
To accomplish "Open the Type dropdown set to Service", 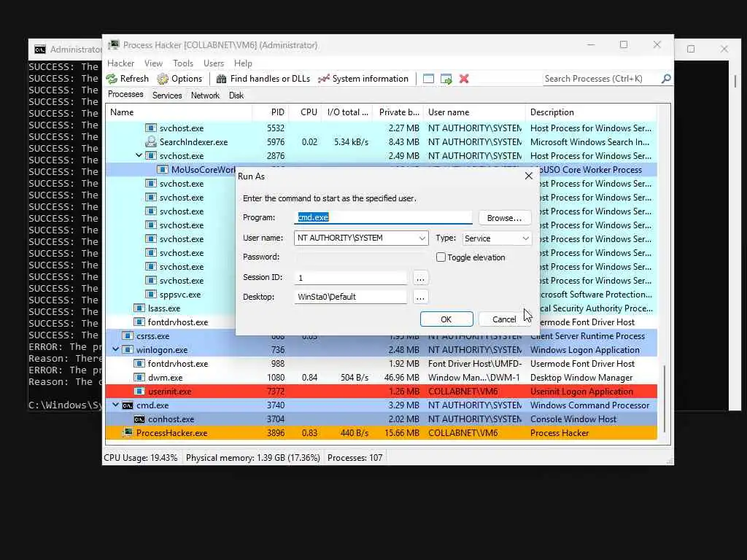I will point(525,238).
